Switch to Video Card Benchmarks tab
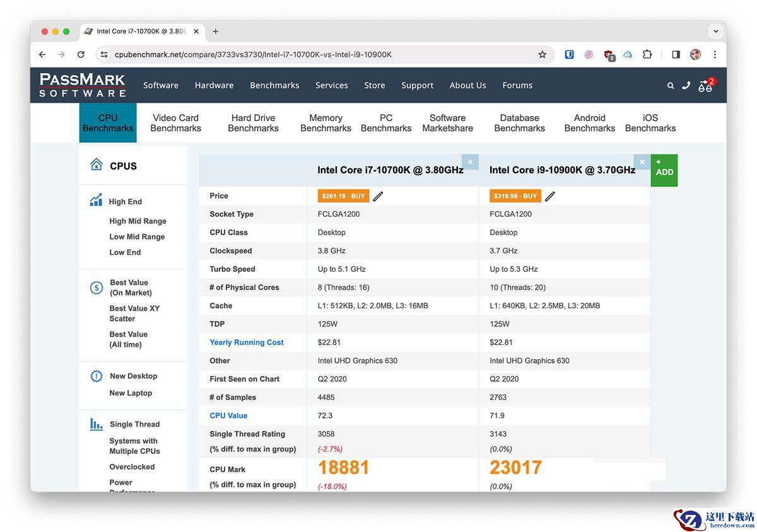The image size is (757, 532). pos(175,123)
